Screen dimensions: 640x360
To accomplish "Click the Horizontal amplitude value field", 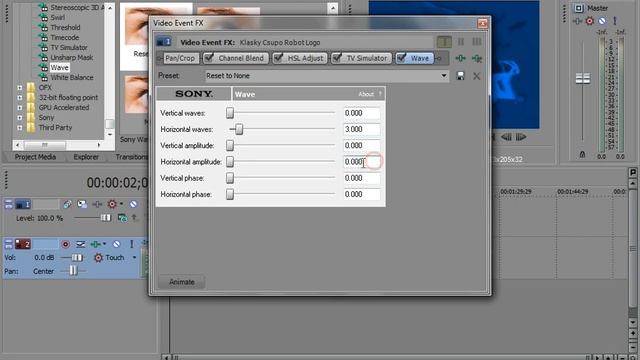I will [x=362, y=162].
